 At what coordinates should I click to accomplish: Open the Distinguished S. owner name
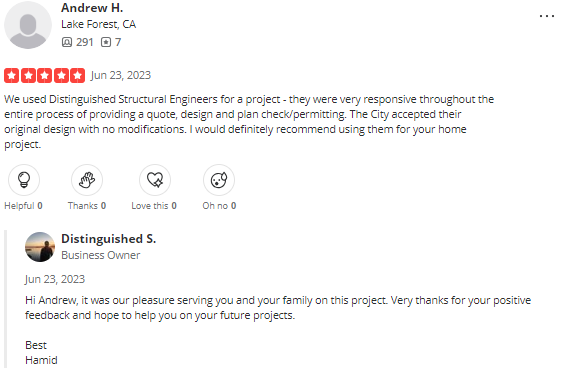(x=109, y=239)
